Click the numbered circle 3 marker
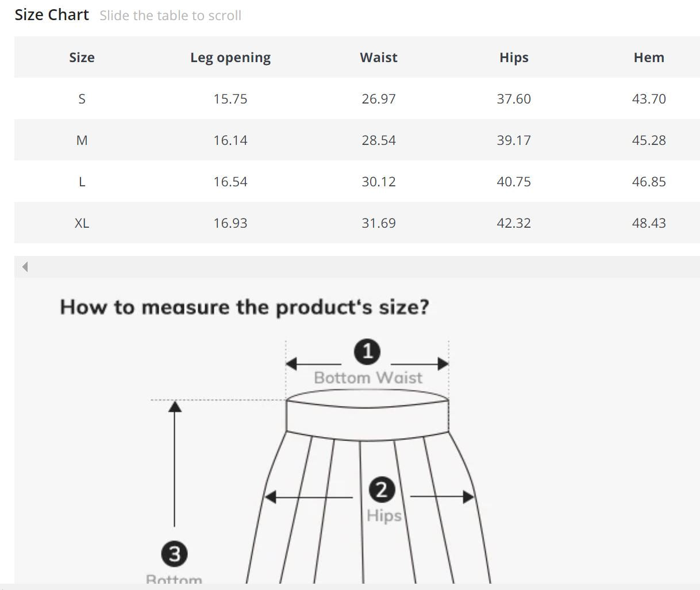 174,554
